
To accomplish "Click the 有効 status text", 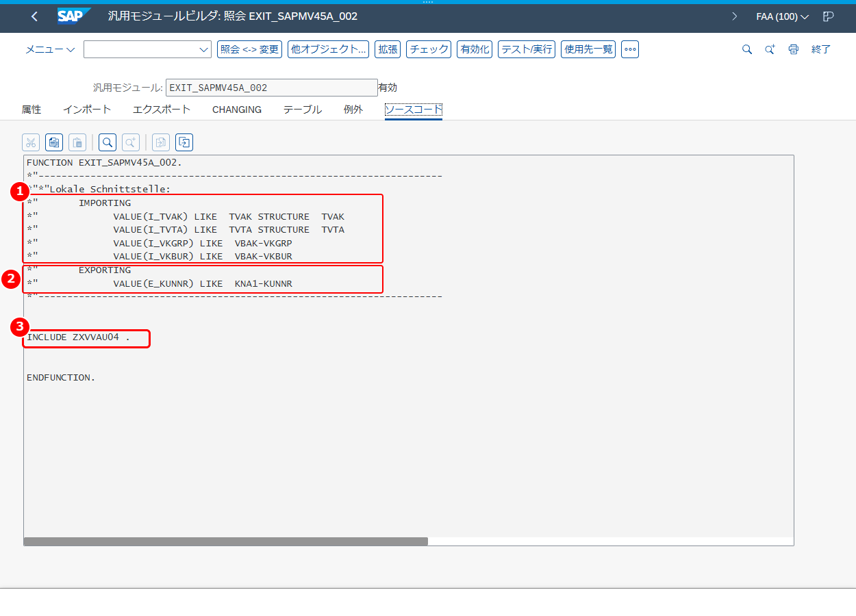I will pos(388,88).
